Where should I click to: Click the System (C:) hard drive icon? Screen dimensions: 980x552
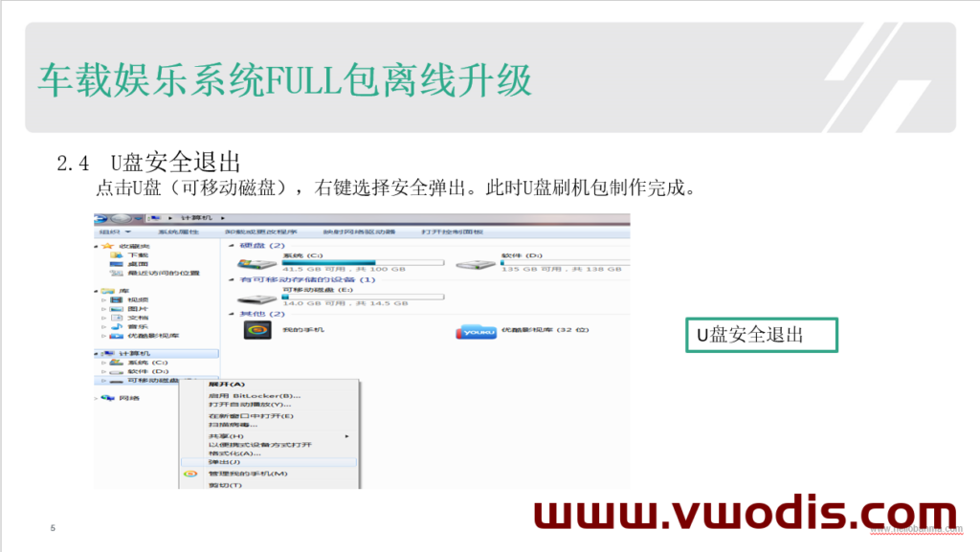tap(255, 263)
